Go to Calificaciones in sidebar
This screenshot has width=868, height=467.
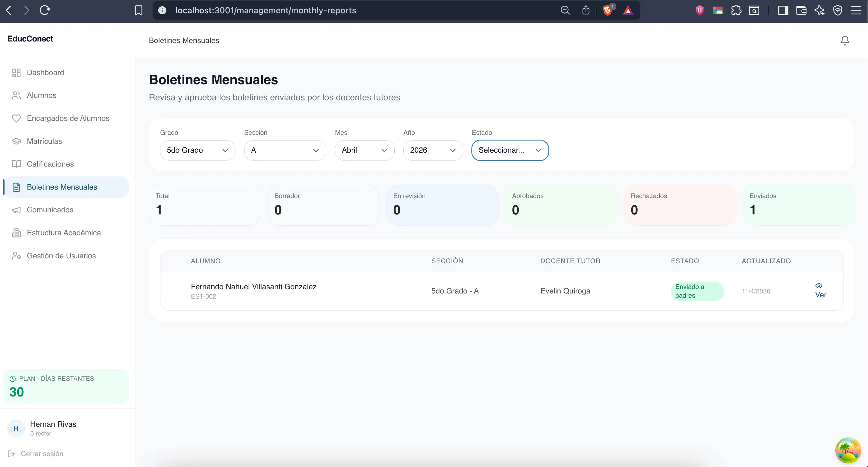50,164
